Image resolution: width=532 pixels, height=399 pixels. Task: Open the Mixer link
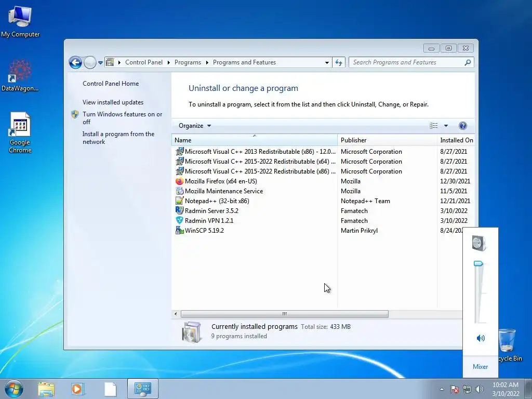click(x=480, y=366)
